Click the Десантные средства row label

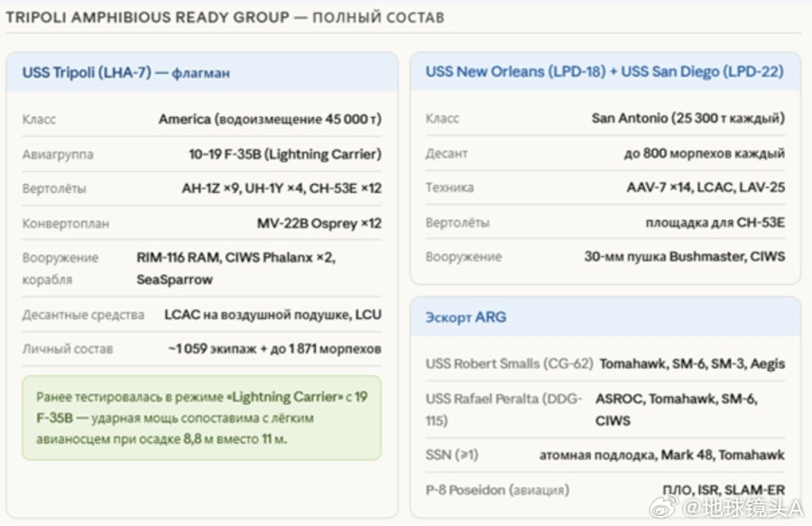pos(83,315)
